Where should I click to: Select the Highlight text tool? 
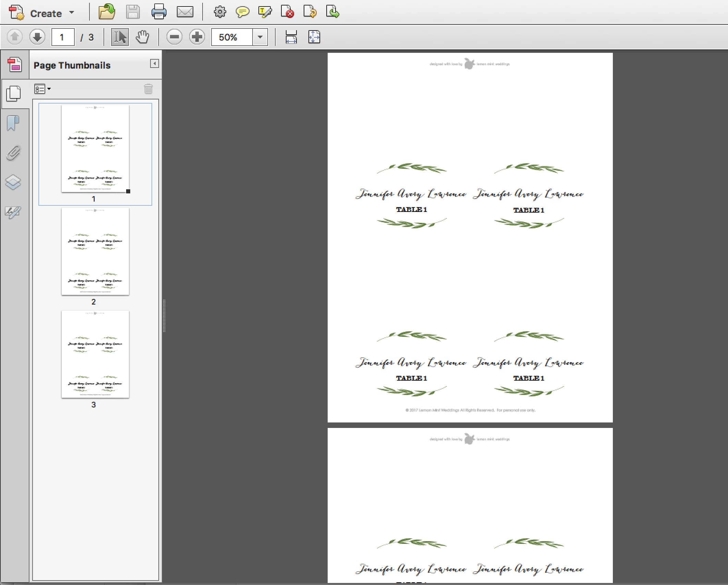click(265, 12)
